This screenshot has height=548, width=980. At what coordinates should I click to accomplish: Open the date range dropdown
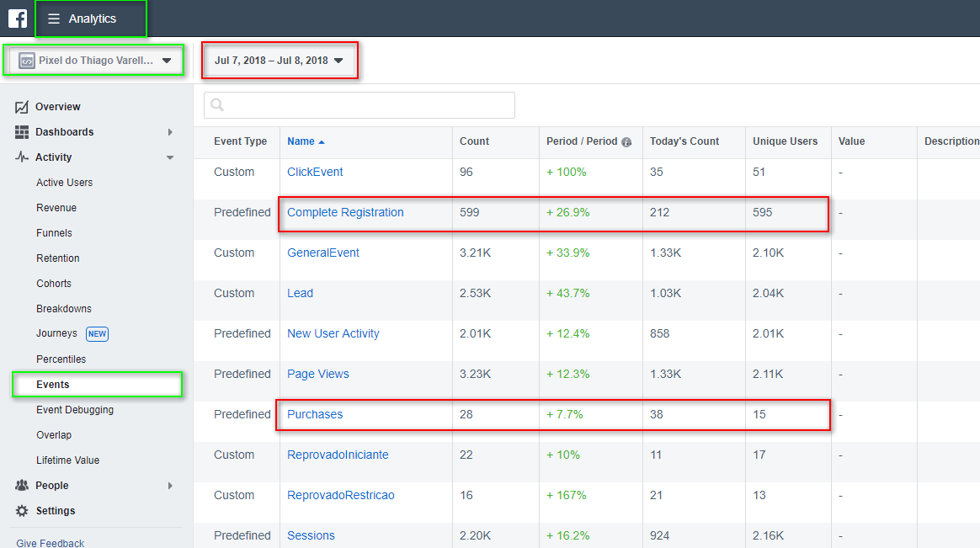[x=279, y=61]
